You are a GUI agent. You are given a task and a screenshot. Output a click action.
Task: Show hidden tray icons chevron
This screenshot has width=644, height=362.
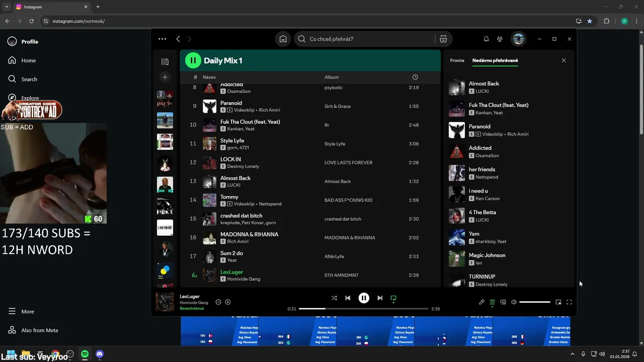573,354
